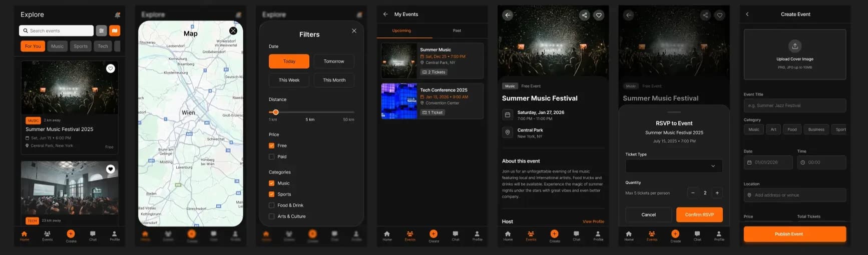Open the Tech Conference 2025 thumbnail
This screenshot has width=868, height=255.
(x=399, y=101)
